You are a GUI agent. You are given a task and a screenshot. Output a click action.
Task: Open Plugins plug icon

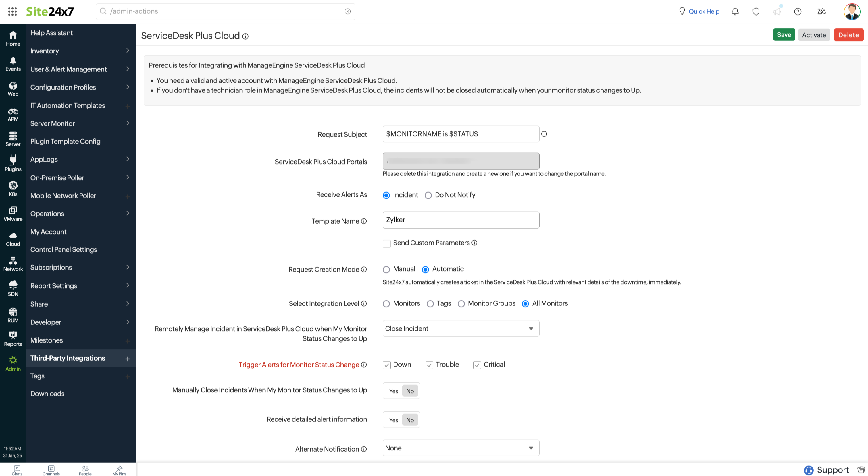[x=13, y=164]
